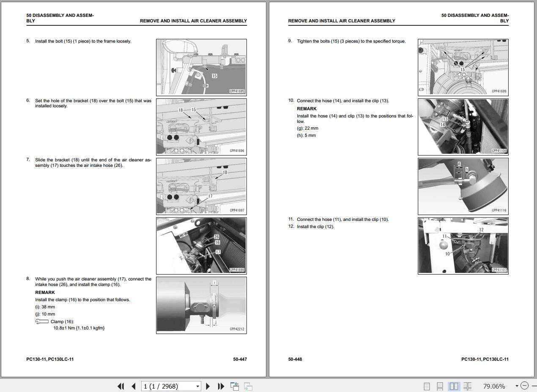The height and width of the screenshot is (392, 537).
Task: Click step 6 set the hole text
Action: click(93, 103)
